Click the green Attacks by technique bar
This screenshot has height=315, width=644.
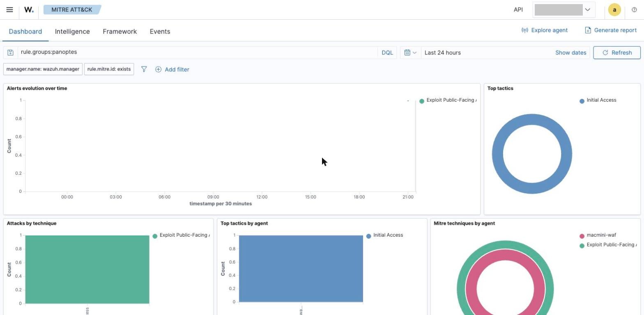[x=87, y=269]
